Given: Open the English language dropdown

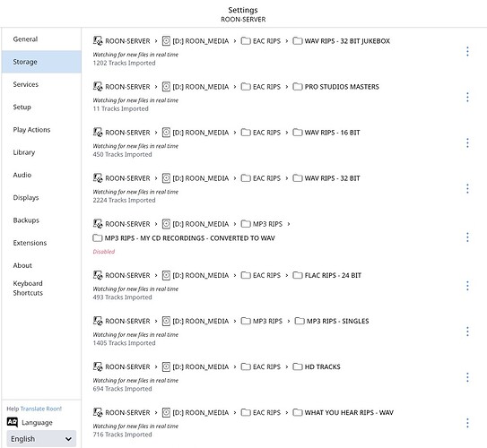Looking at the screenshot, I should [41, 439].
